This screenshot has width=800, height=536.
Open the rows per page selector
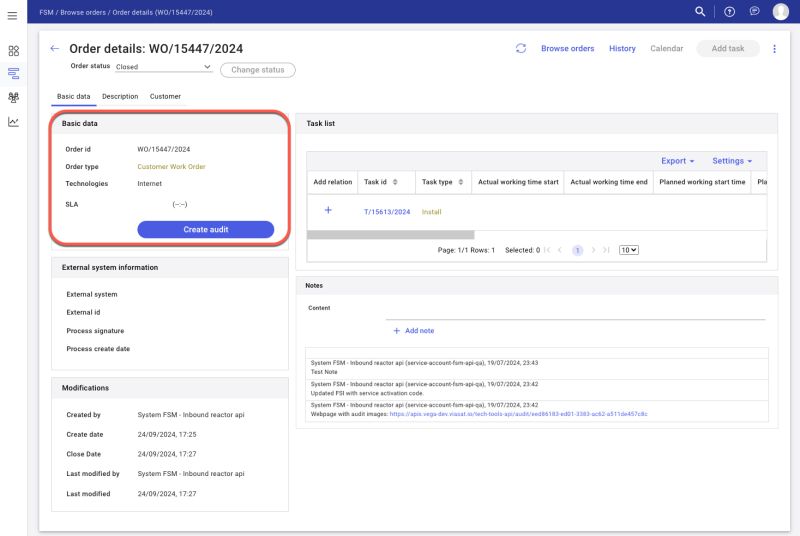[x=629, y=250]
